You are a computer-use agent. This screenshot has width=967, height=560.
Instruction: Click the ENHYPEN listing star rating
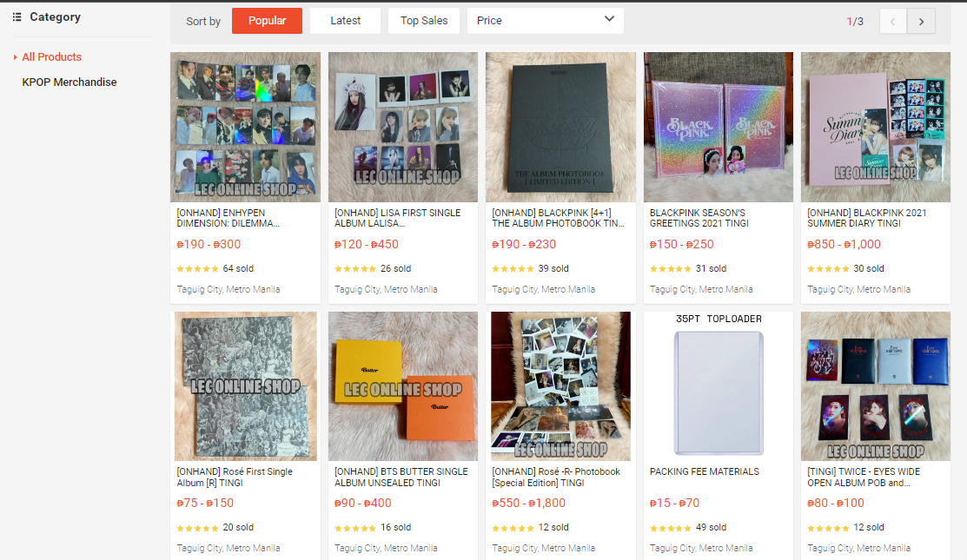click(198, 269)
